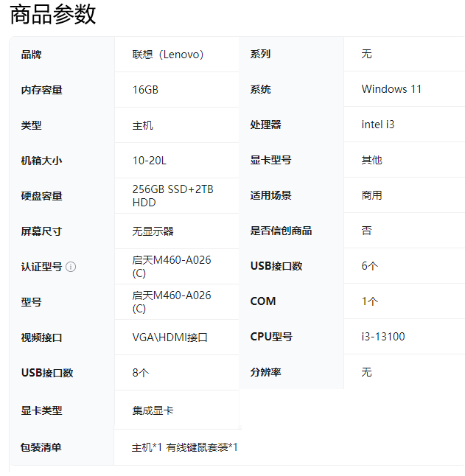Screen dimensions: 465x476
Task: Click the processor value intel i3
Action: pyautogui.click(x=378, y=125)
